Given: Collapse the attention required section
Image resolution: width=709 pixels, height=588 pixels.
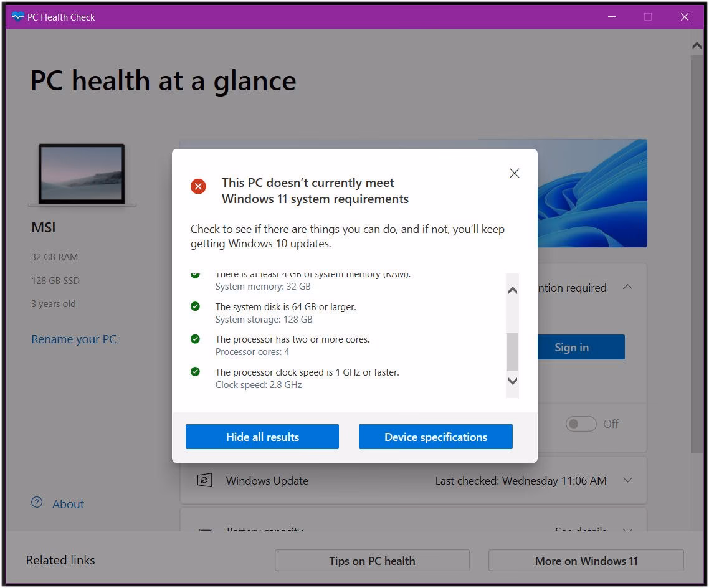Looking at the screenshot, I should point(628,287).
